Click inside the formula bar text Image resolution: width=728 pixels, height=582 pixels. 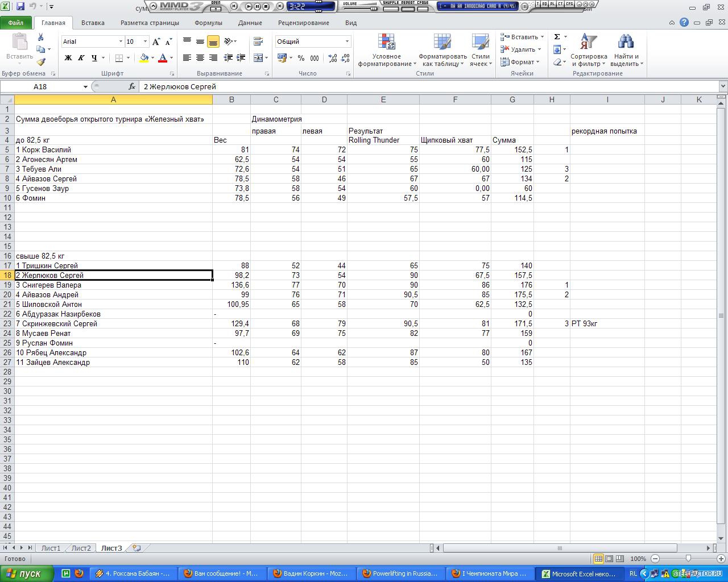tap(398, 86)
